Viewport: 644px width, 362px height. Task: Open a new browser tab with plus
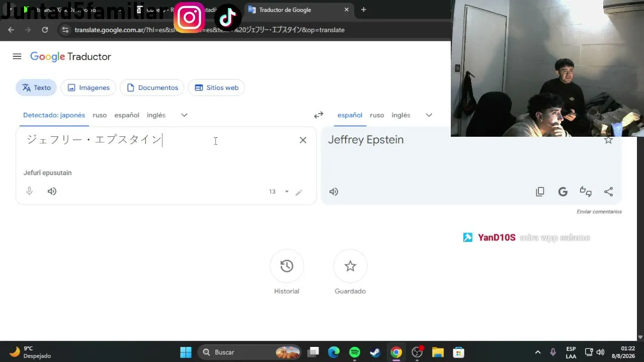(364, 10)
